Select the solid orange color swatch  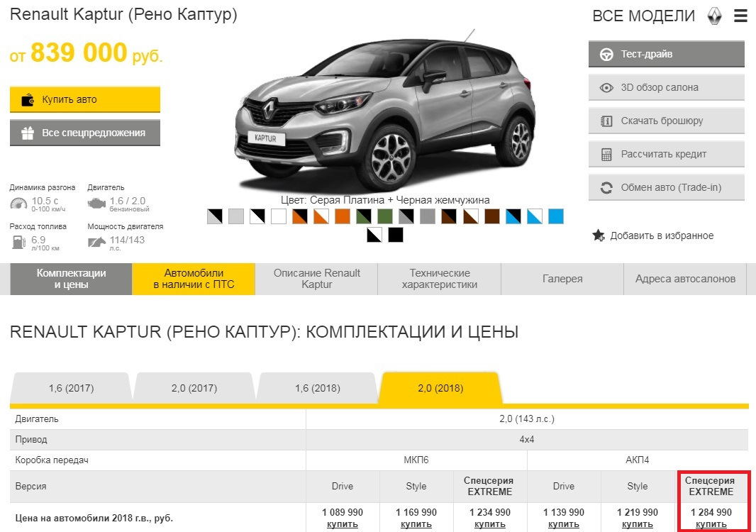point(343,216)
